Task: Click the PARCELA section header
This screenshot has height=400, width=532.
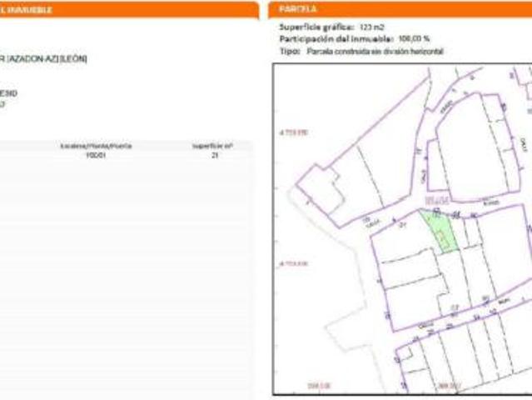Action: [x=400, y=9]
